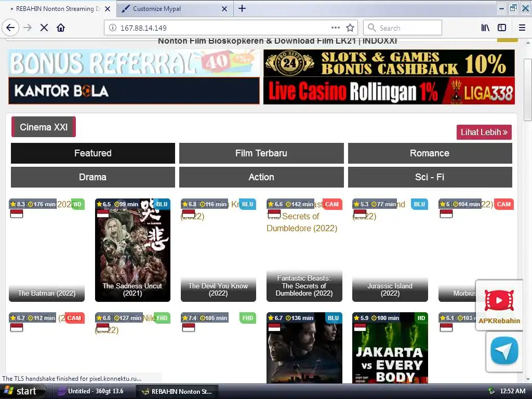Image resolution: width=532 pixels, height=399 pixels.
Task: Click the BLU badge on the Jurassic Island card
Action: (419, 204)
